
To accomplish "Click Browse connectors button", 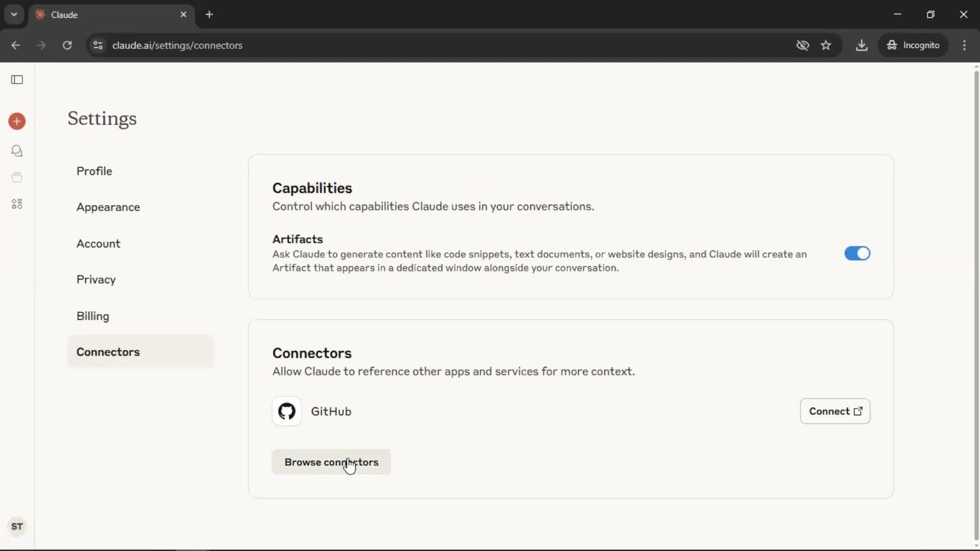I will (331, 462).
